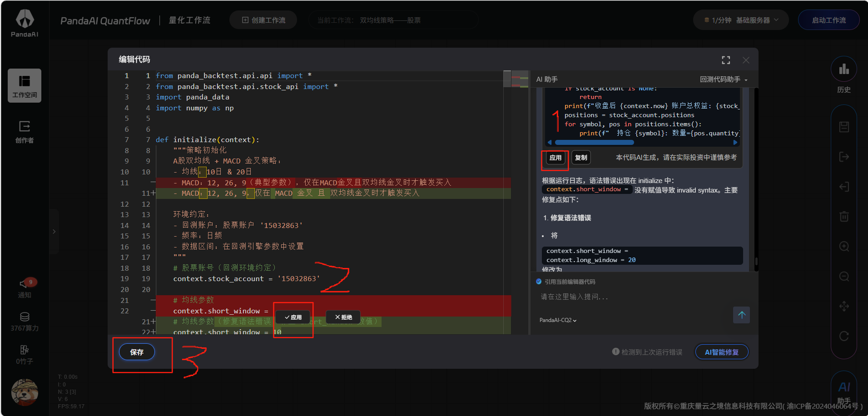
Task: Click the 量化工作流 header label
Action: coord(189,20)
